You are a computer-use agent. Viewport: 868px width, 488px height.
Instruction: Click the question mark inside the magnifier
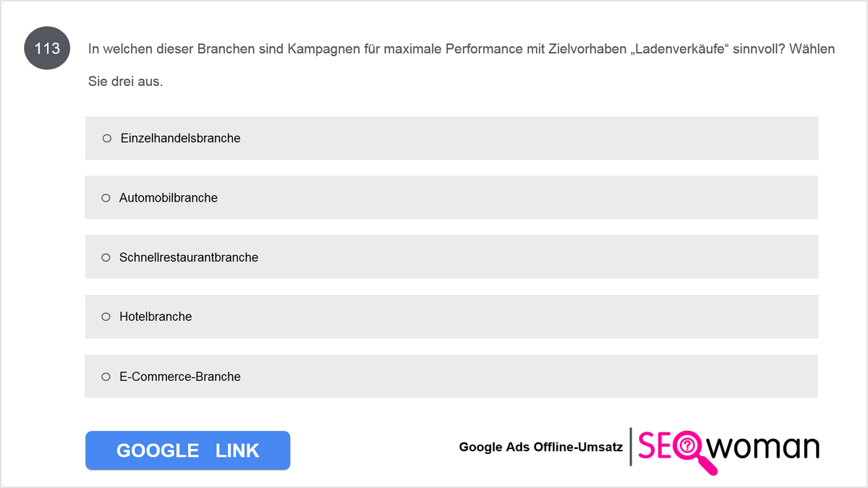(x=688, y=445)
